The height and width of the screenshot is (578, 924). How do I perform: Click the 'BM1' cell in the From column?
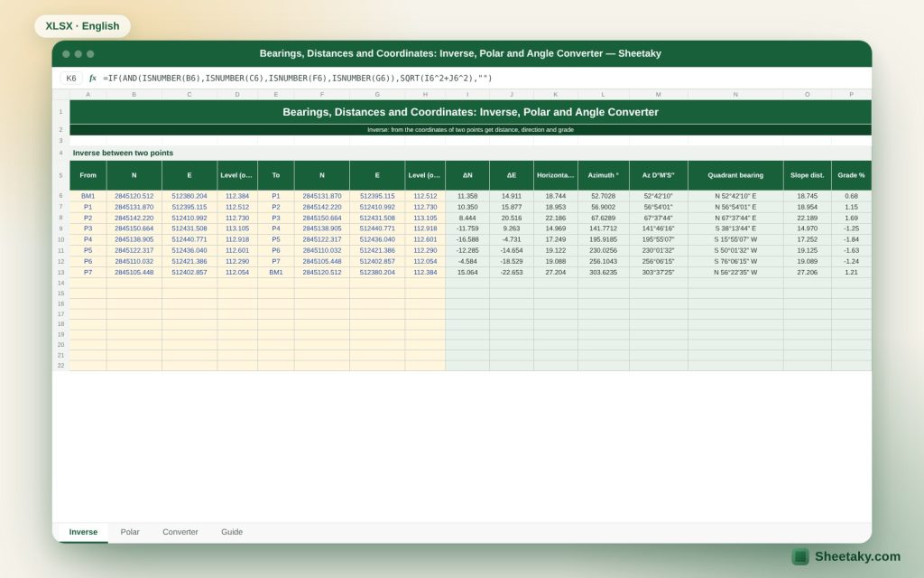[88, 196]
